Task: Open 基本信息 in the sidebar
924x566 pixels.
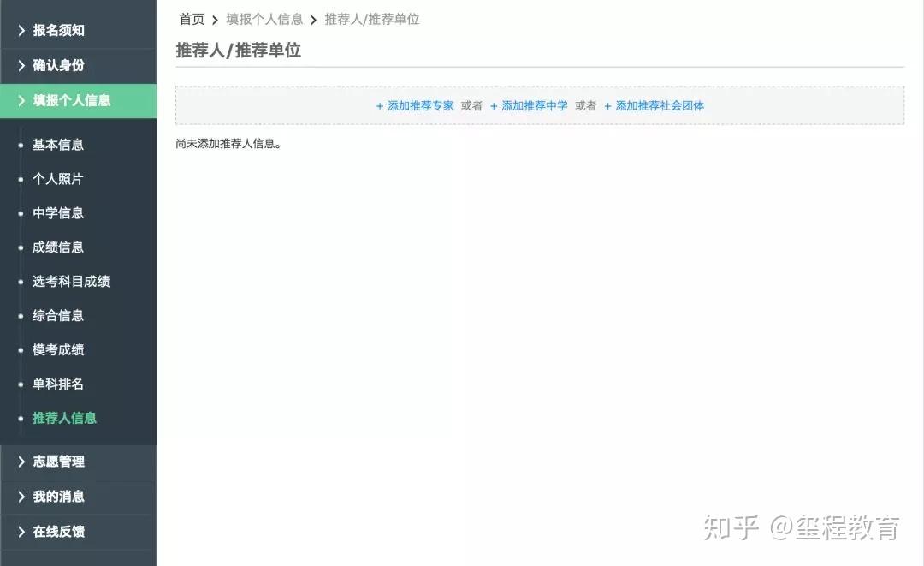Action: pos(58,145)
